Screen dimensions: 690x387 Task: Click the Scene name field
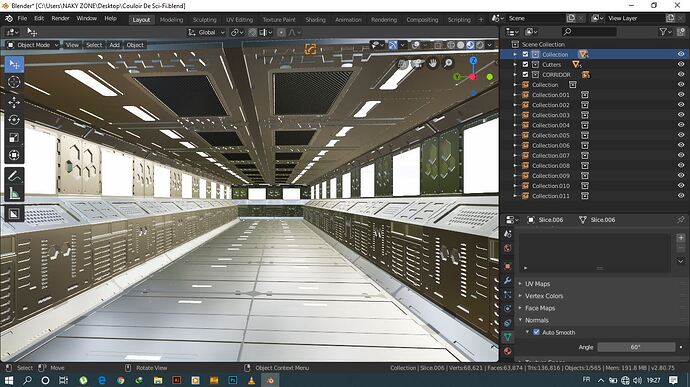coord(536,18)
